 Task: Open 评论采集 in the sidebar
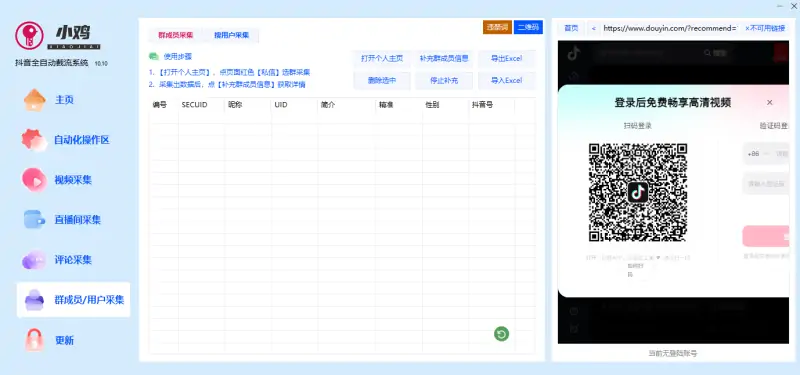pyautogui.click(x=73, y=260)
